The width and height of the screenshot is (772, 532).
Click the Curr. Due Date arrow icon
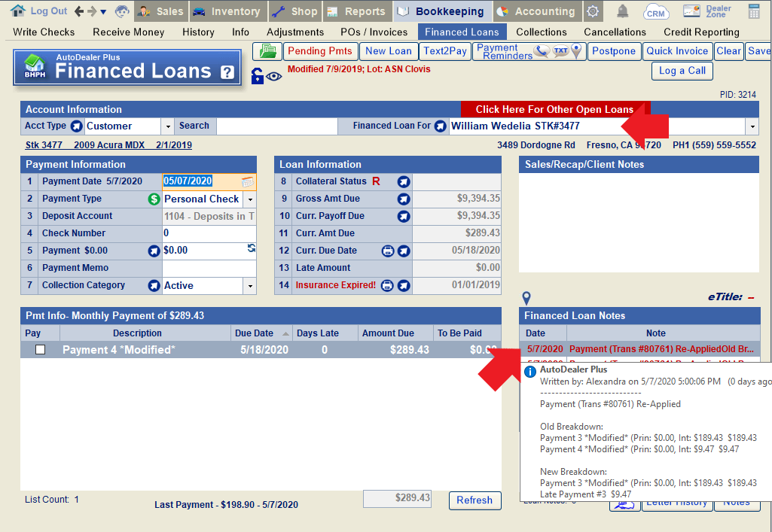pos(404,251)
